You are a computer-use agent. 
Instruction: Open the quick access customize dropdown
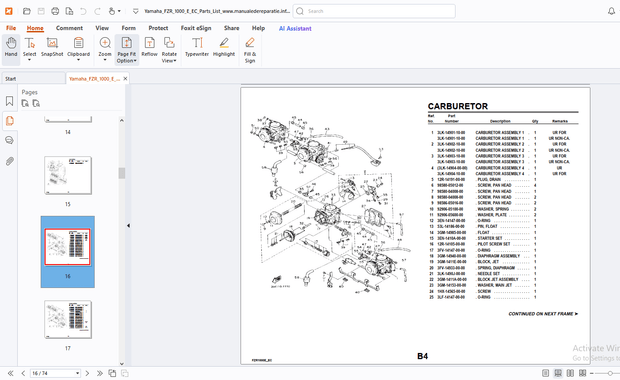(x=136, y=11)
